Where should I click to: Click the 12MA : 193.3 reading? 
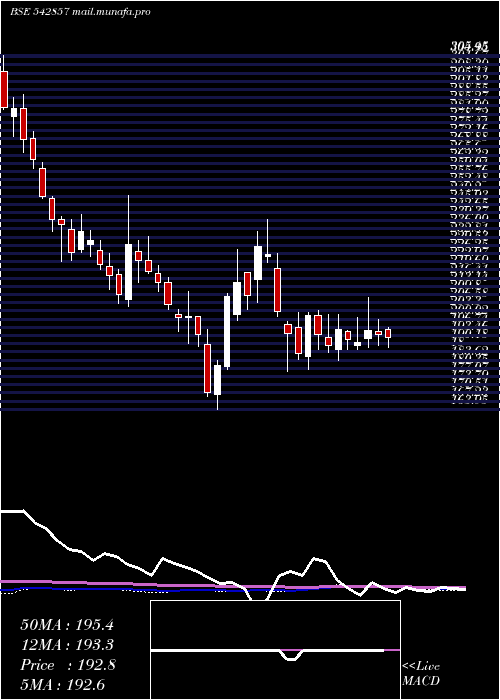pos(67,645)
